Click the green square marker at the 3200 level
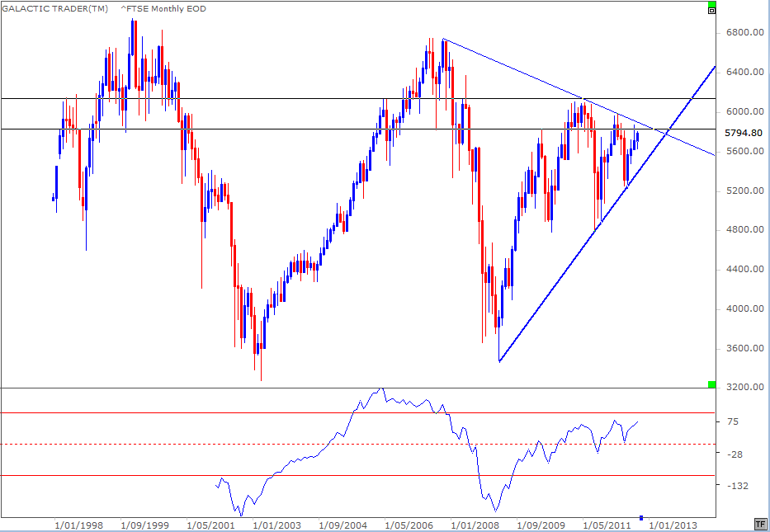This screenshot has height=532, width=770. pyautogui.click(x=711, y=384)
